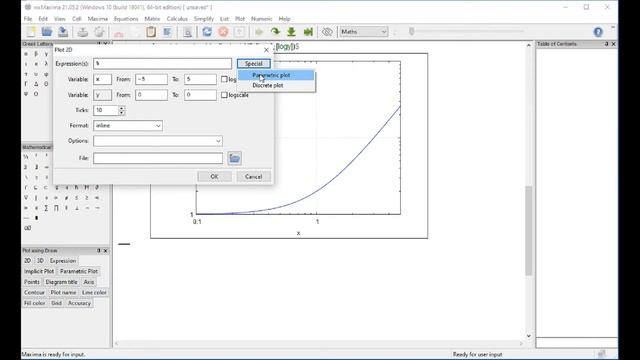Open the Maths style dropdown
This screenshot has width=640, height=360.
[364, 32]
